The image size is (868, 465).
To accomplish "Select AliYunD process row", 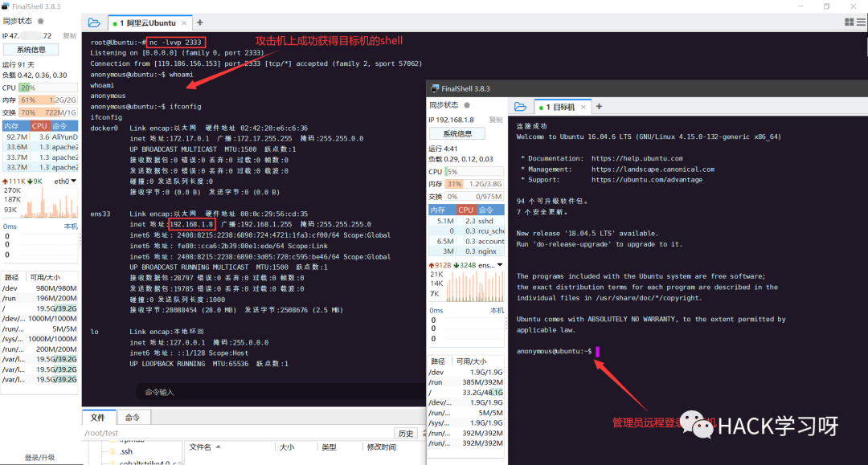I will pos(40,137).
